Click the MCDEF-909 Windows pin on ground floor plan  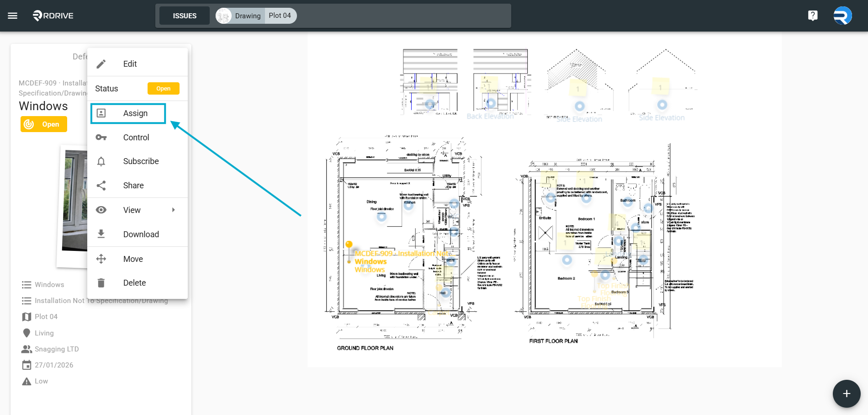[349, 245]
